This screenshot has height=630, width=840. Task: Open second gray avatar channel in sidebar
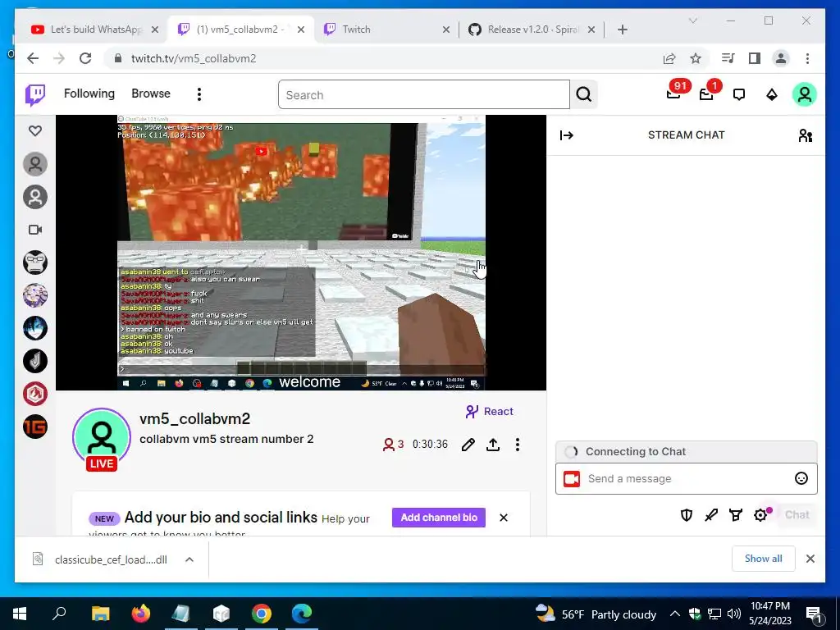35,197
